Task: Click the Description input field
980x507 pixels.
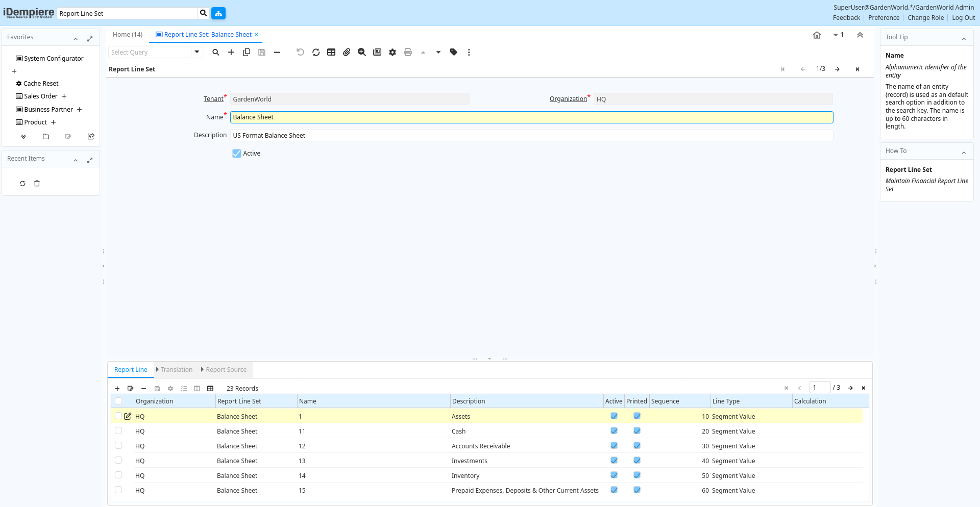Action: [x=531, y=135]
